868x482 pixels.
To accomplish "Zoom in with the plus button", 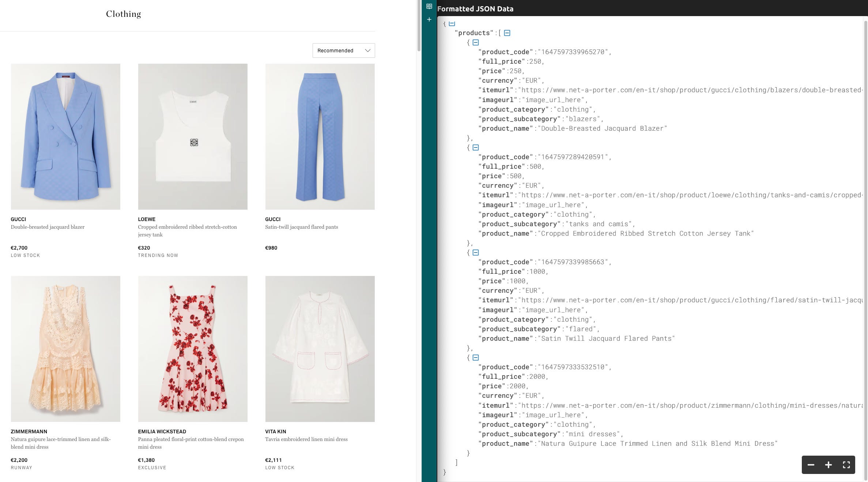I will pos(829,465).
